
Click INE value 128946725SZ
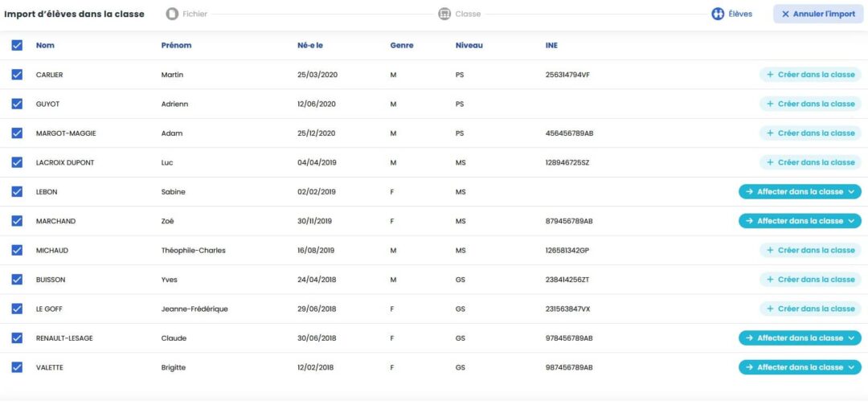[567, 162]
